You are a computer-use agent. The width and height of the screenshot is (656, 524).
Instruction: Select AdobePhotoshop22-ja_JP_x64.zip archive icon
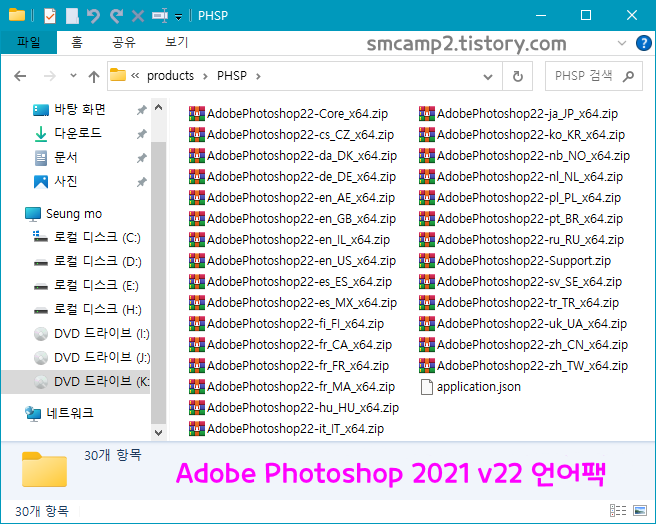427,113
